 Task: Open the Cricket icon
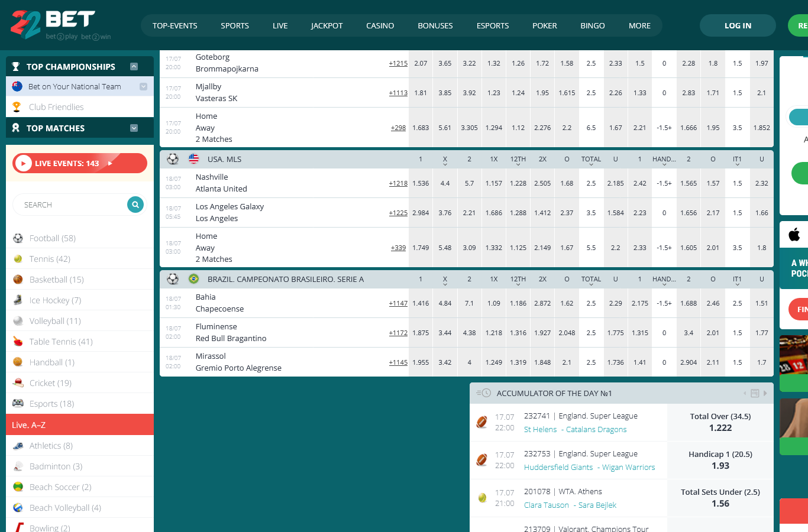click(x=18, y=383)
